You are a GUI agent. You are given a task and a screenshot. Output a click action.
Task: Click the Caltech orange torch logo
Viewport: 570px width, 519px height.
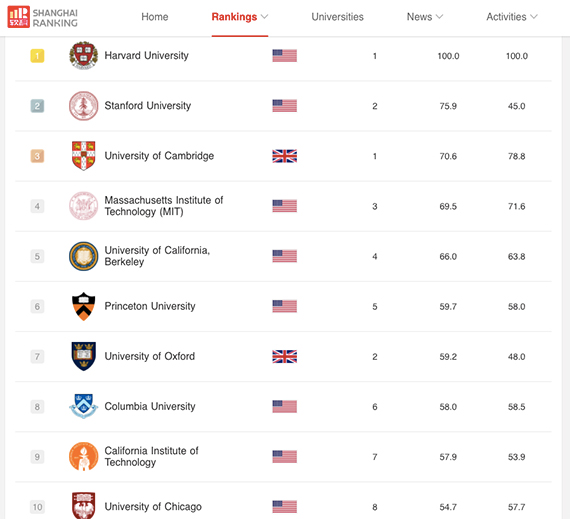84,456
